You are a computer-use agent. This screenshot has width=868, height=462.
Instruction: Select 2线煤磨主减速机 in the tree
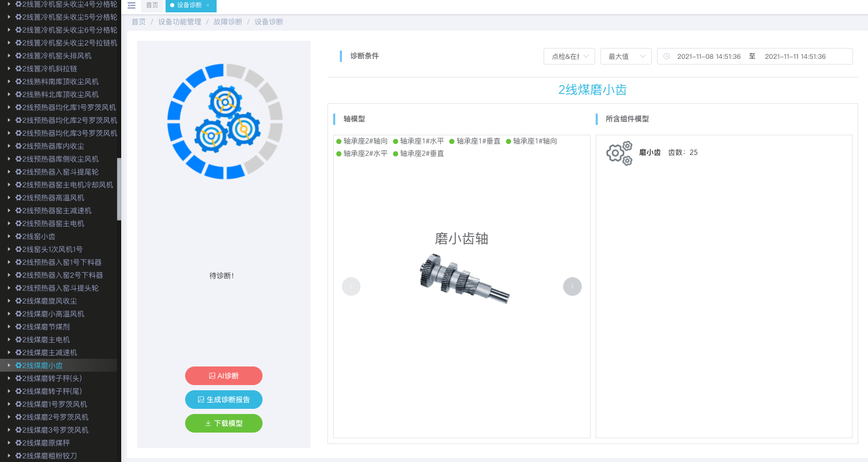[50, 353]
